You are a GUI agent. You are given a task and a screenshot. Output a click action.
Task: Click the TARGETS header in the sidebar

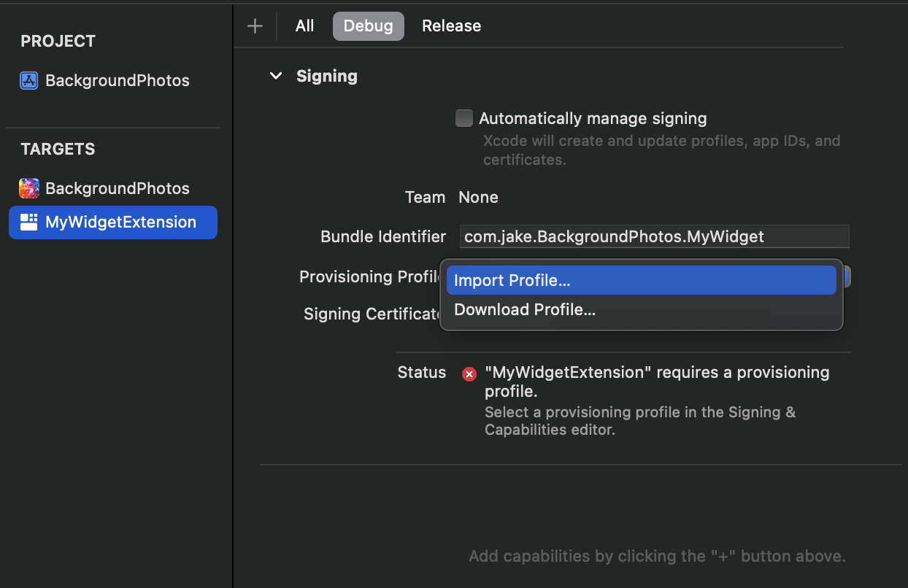pos(58,150)
